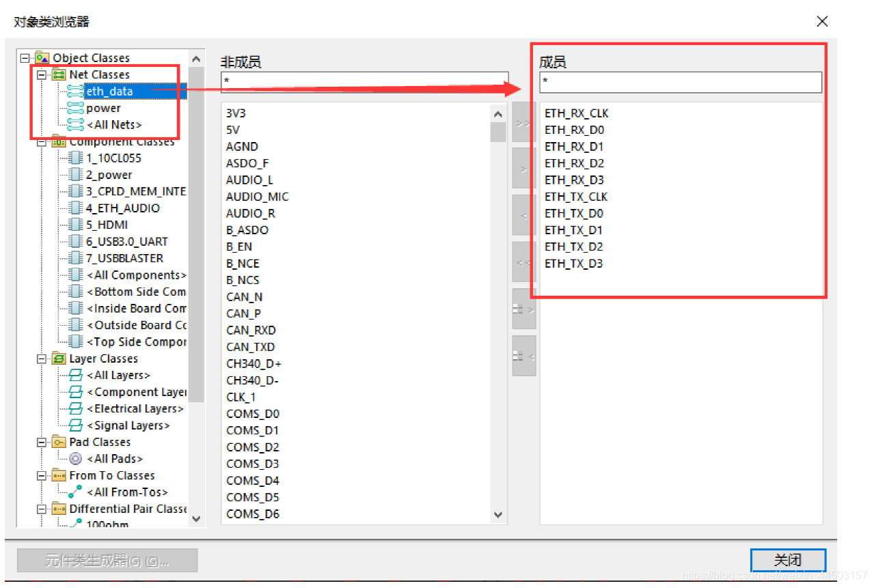The width and height of the screenshot is (874, 588).
Task: Click the 非成员 filter input field
Action: [364, 82]
